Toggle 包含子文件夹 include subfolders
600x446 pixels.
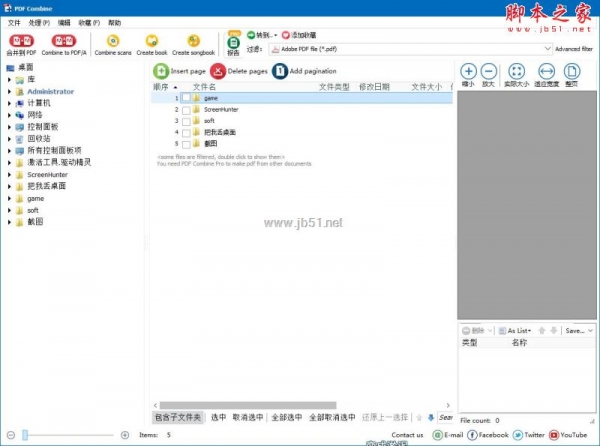coord(178,417)
